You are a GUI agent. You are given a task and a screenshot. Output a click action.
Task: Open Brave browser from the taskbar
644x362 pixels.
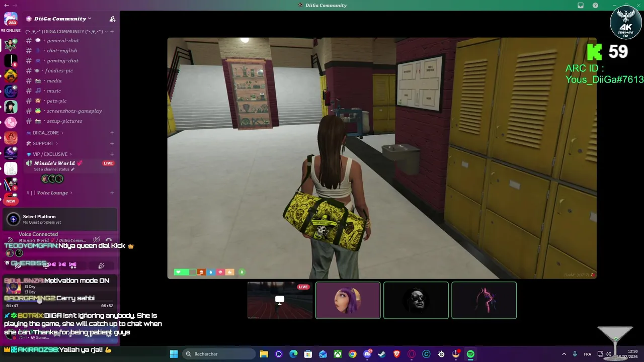click(396, 354)
